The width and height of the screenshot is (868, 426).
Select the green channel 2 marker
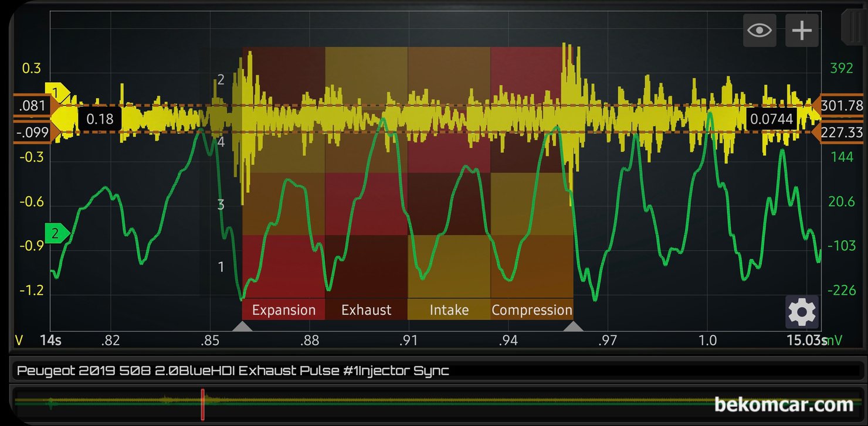click(57, 234)
